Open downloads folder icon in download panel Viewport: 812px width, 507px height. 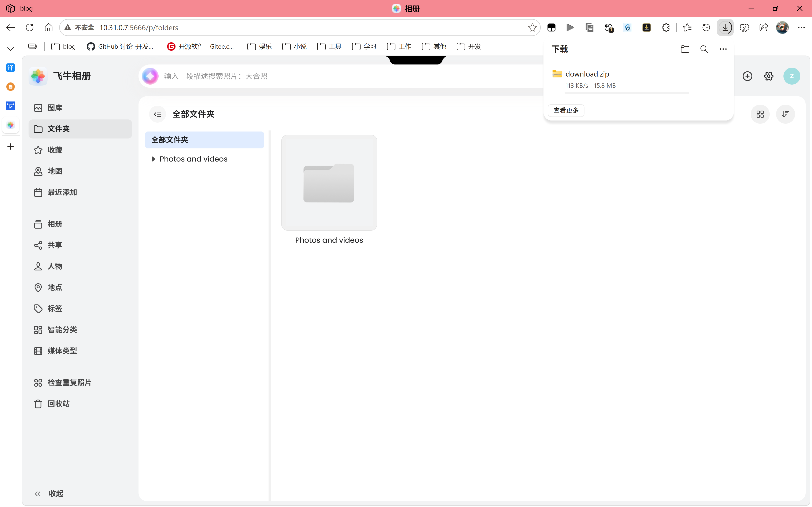point(685,49)
